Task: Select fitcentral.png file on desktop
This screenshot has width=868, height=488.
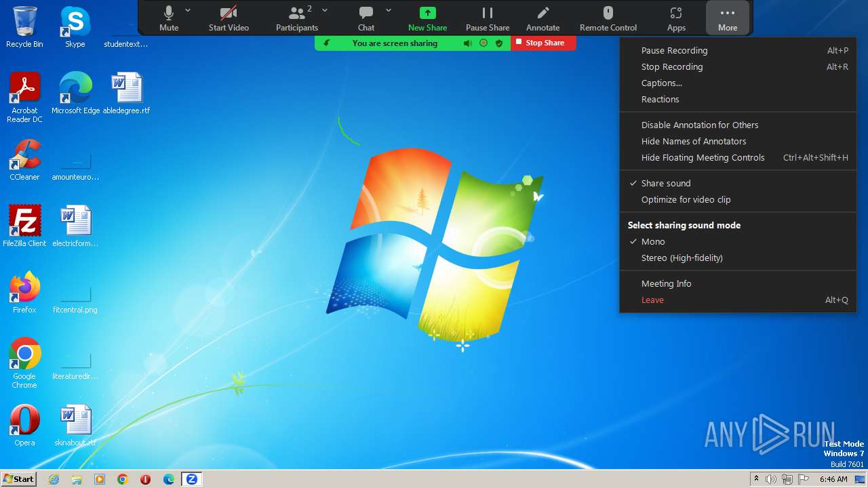Action: [75, 300]
